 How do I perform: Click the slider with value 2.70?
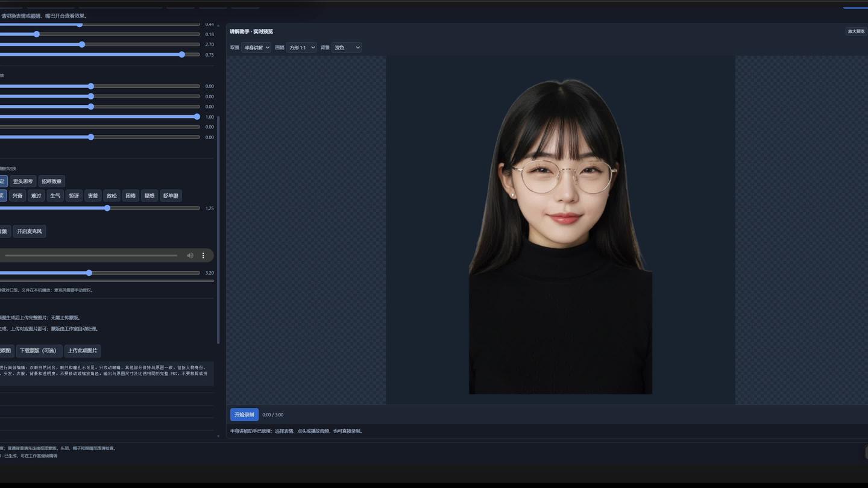click(99, 45)
